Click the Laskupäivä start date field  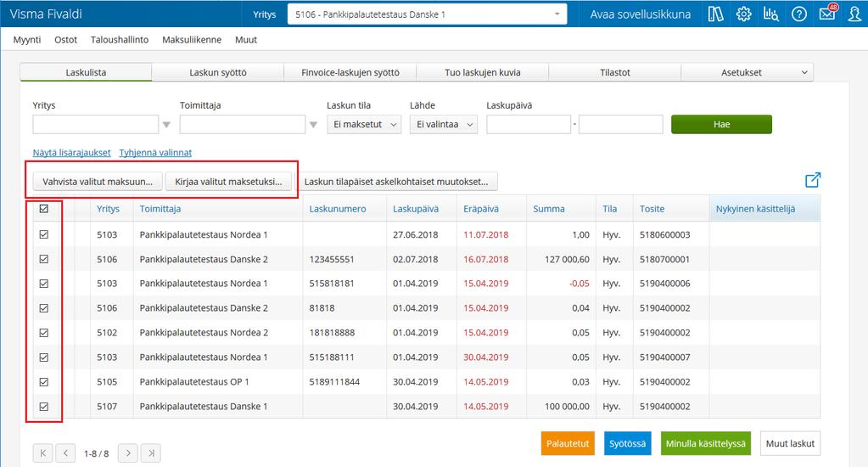click(x=529, y=125)
